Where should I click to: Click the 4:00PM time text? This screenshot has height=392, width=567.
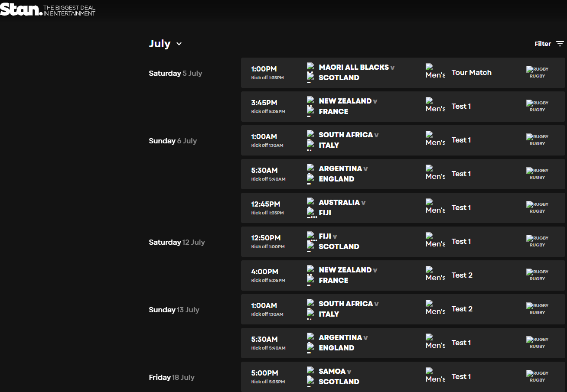264,272
